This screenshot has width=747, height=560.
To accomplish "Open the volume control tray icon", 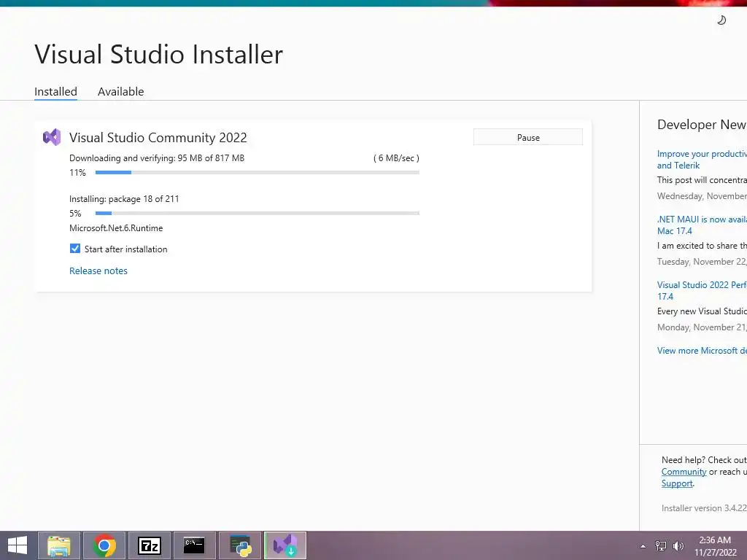I will coord(678,546).
